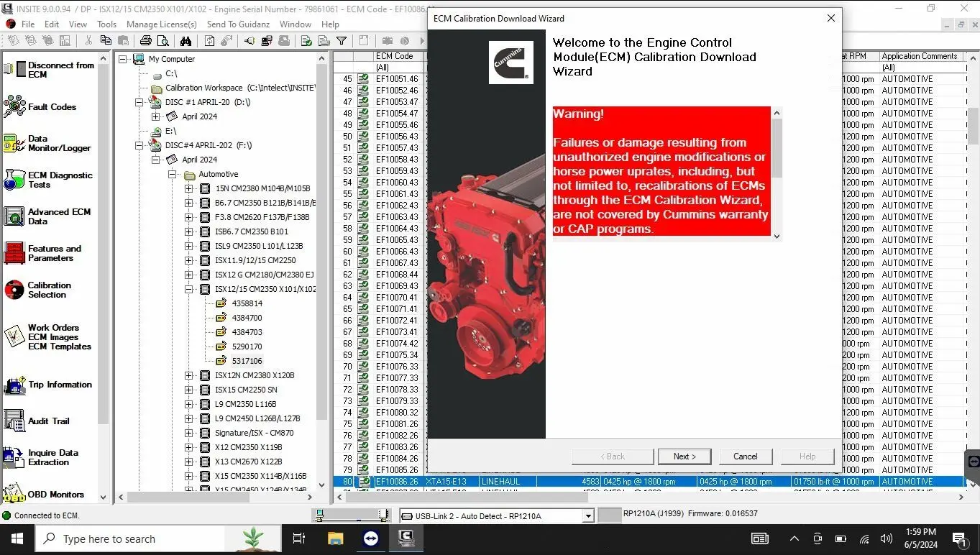Open Fault Codes from the sidebar
The height and width of the screenshot is (555, 980).
pos(40,107)
